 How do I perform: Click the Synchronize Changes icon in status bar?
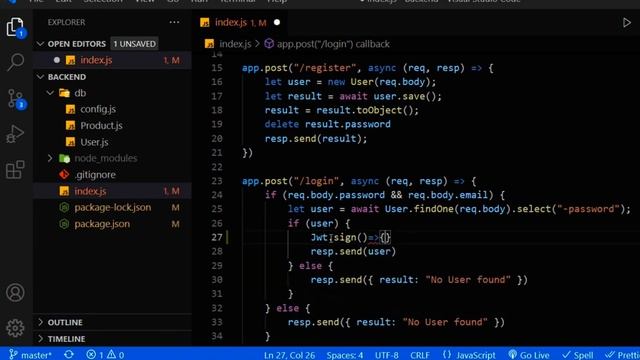coord(69,354)
